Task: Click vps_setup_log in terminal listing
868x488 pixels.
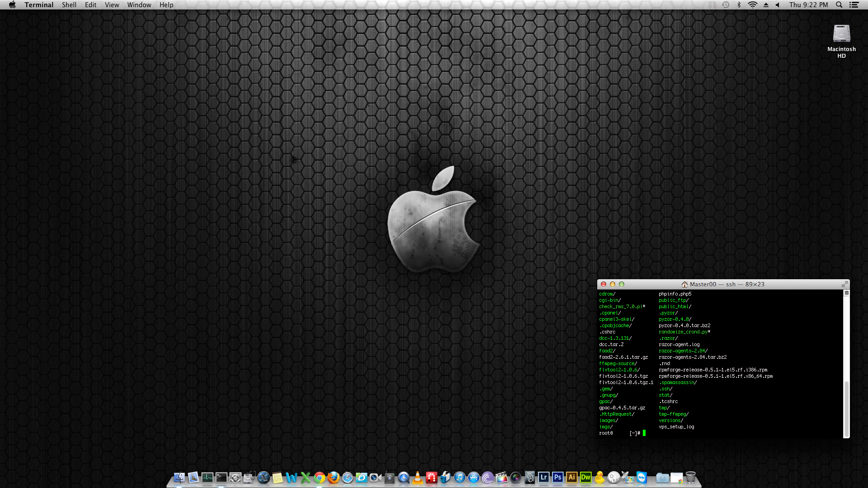Action: [676, 427]
